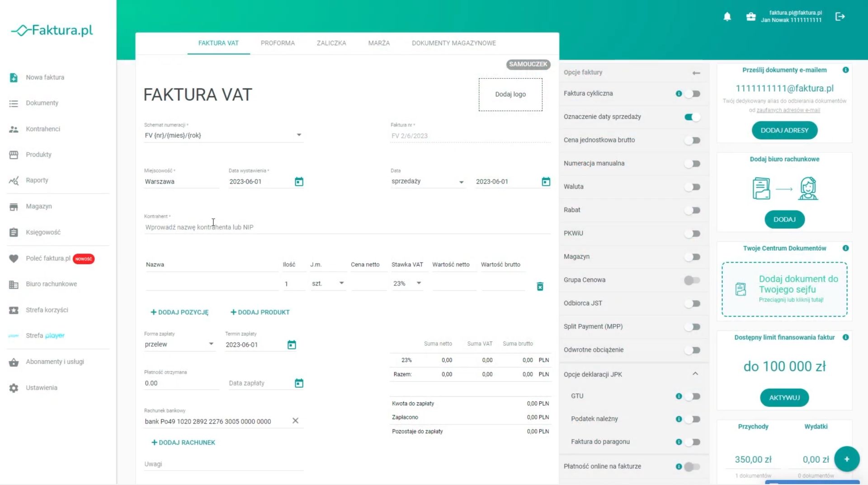Collapse the Opcje deklaracji JPK section
Screen dimensions: 868x485
click(695, 374)
